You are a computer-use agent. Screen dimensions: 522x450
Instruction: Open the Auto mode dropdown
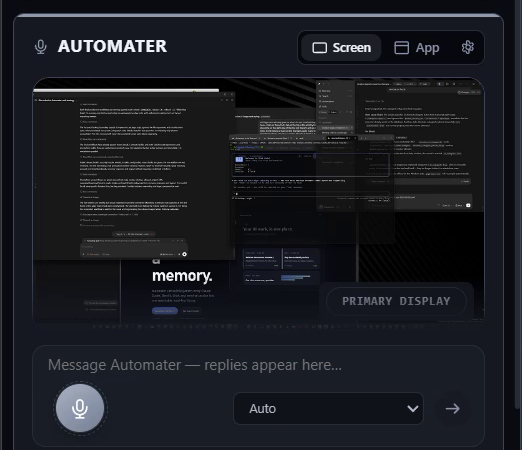(328, 408)
